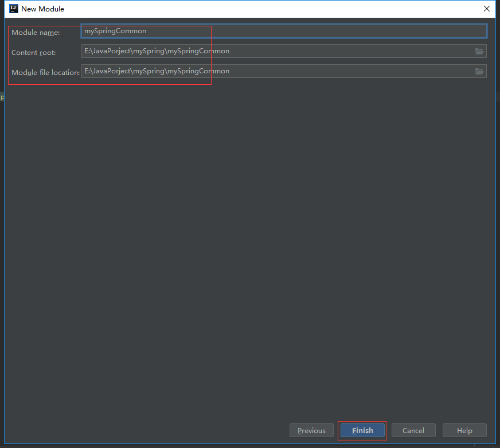This screenshot has height=448, width=500.
Task: Browse for Content root folder icon
Action: [x=479, y=52]
